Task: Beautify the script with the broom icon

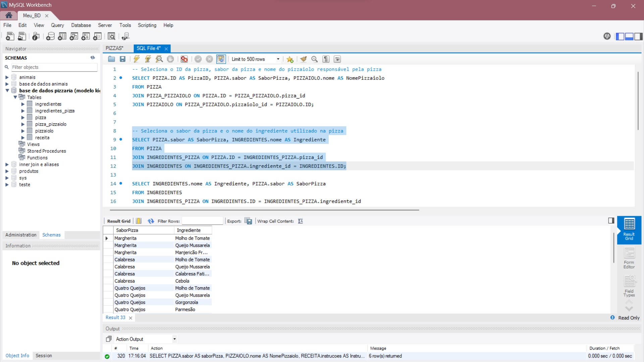Action: 303,59
